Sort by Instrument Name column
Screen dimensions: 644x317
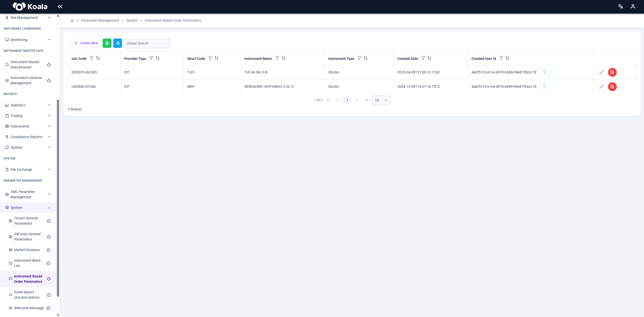(283, 58)
